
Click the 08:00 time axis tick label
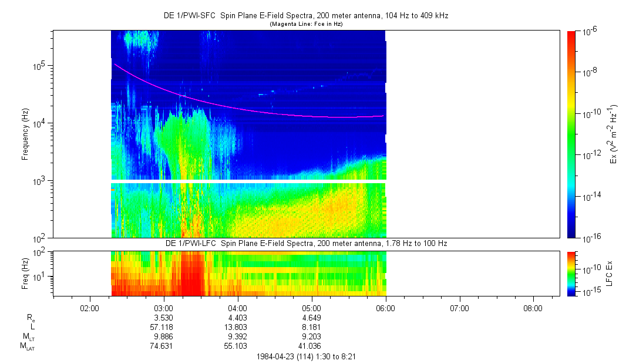pyautogui.click(x=533, y=307)
